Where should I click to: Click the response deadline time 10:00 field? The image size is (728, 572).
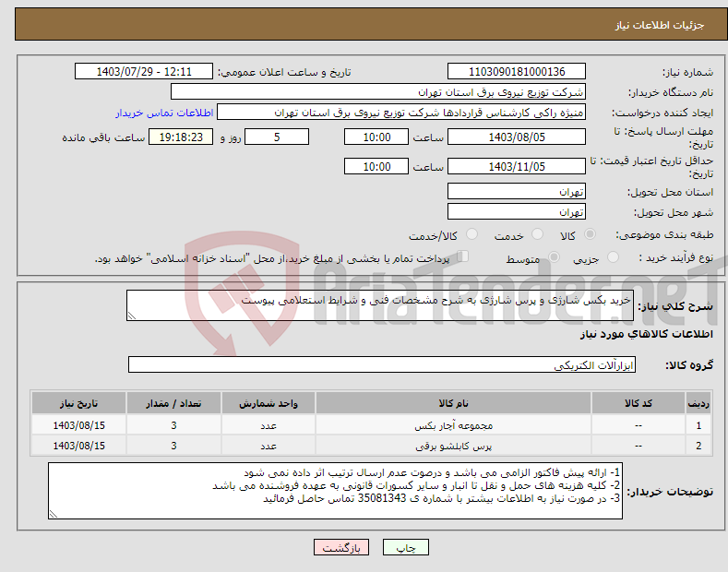click(376, 137)
